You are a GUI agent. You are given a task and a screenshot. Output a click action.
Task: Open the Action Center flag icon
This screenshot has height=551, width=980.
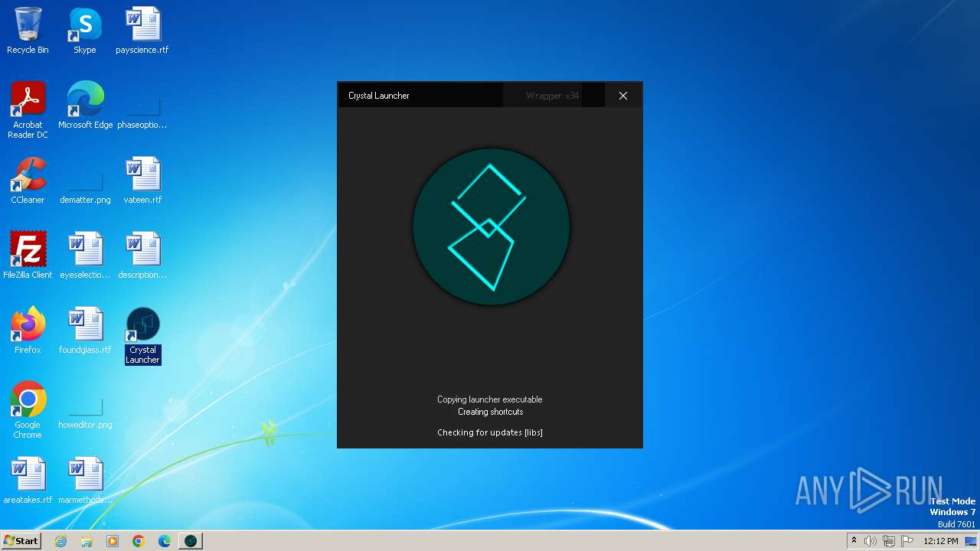[x=907, y=541]
